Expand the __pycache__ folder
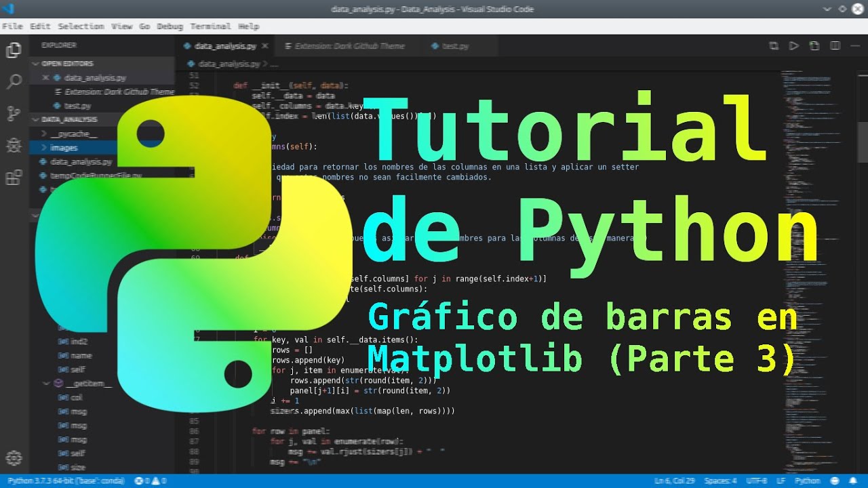The width and height of the screenshot is (868, 488). [73, 134]
